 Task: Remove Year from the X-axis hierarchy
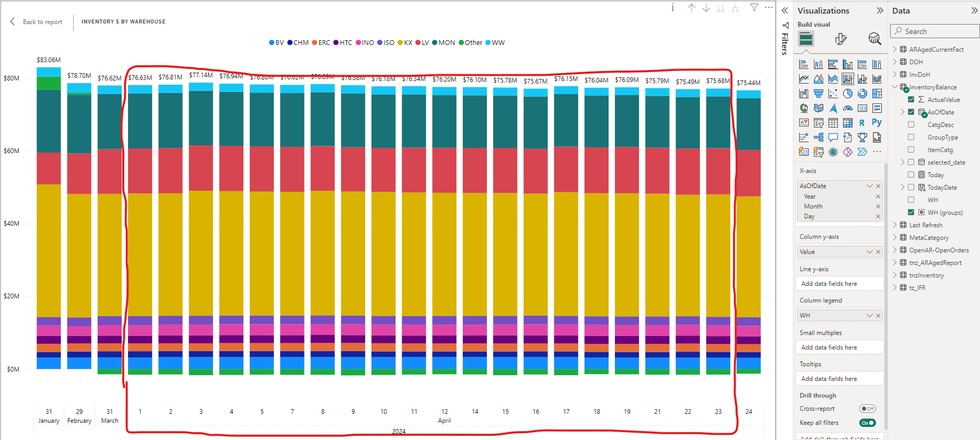(x=878, y=196)
